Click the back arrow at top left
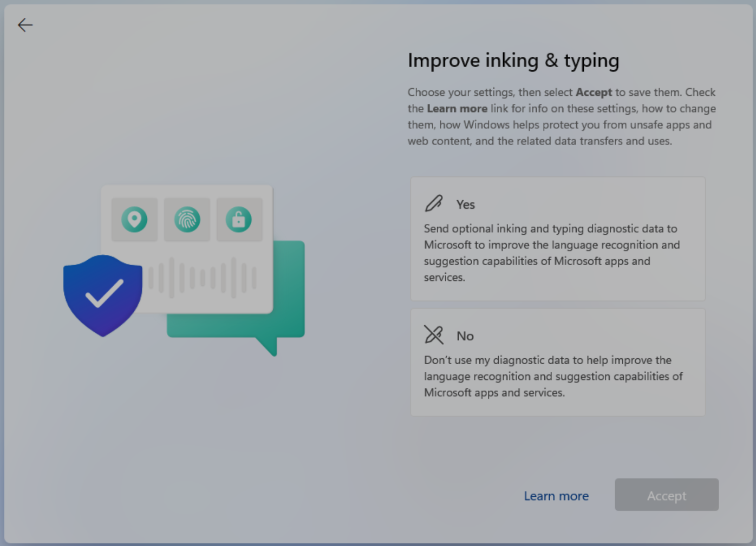Screen dimensions: 756x546 tap(25, 25)
